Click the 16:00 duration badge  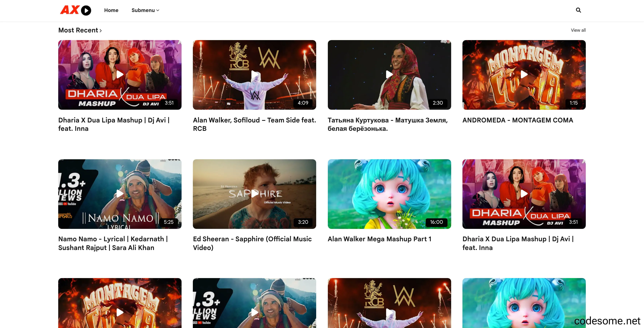(436, 222)
